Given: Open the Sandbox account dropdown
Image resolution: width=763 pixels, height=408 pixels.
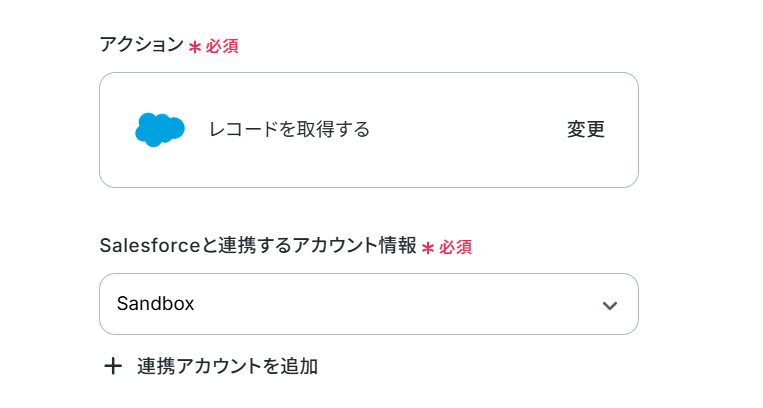Looking at the screenshot, I should tap(368, 304).
